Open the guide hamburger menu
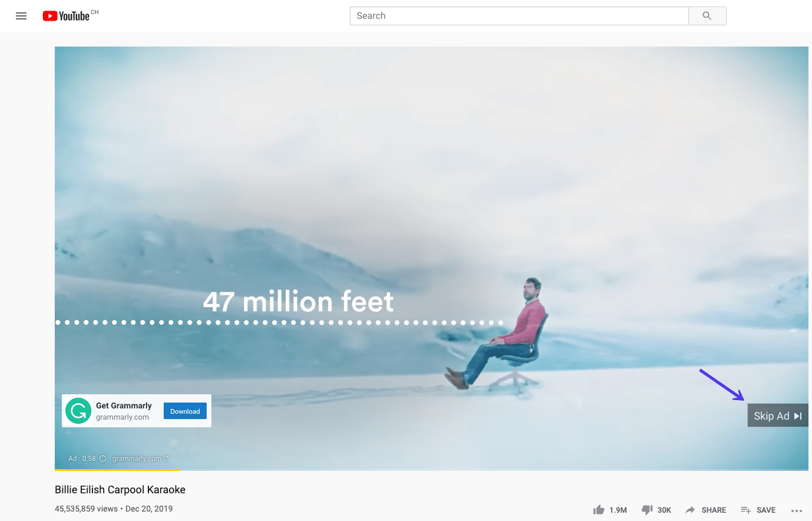 (x=21, y=16)
